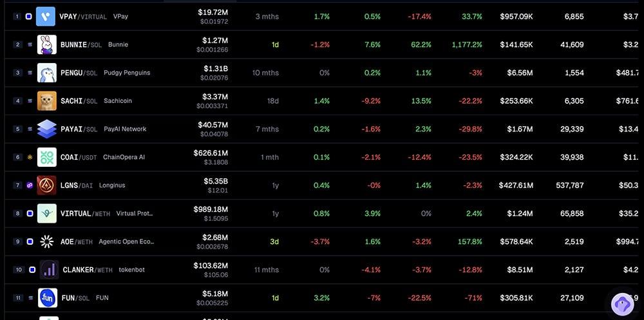Open the VIRTUAL/WETH pair link
This screenshot has width=644, height=320.
(85, 213)
